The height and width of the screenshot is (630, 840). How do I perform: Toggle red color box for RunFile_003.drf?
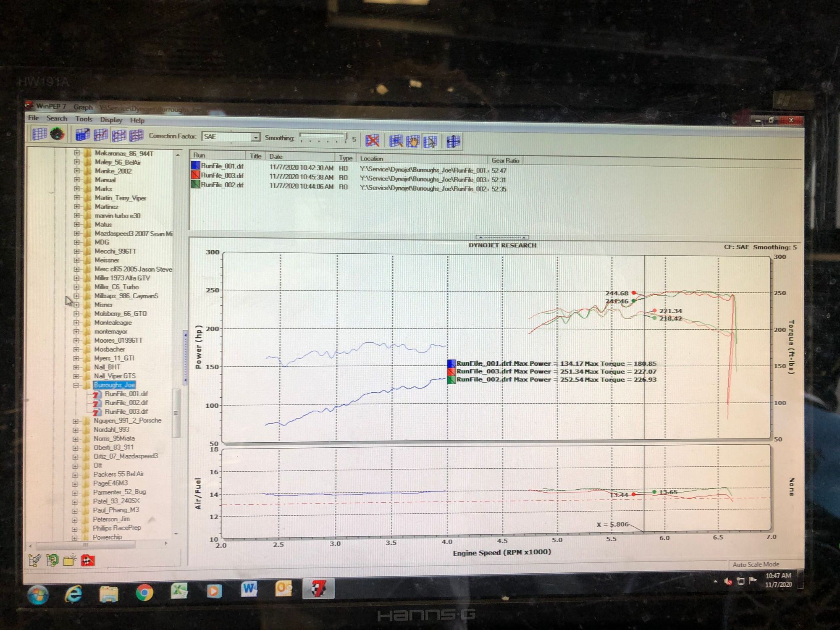(195, 175)
